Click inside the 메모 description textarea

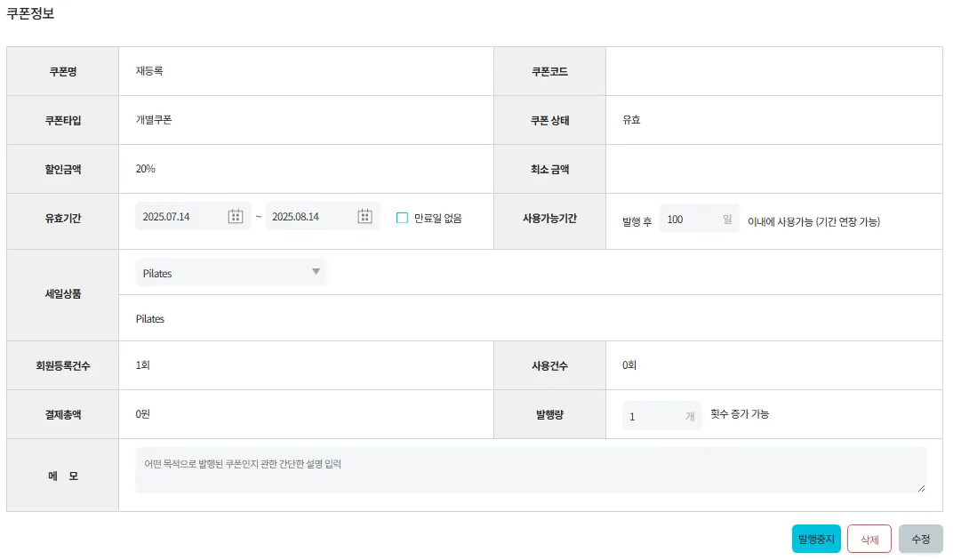[530, 469]
